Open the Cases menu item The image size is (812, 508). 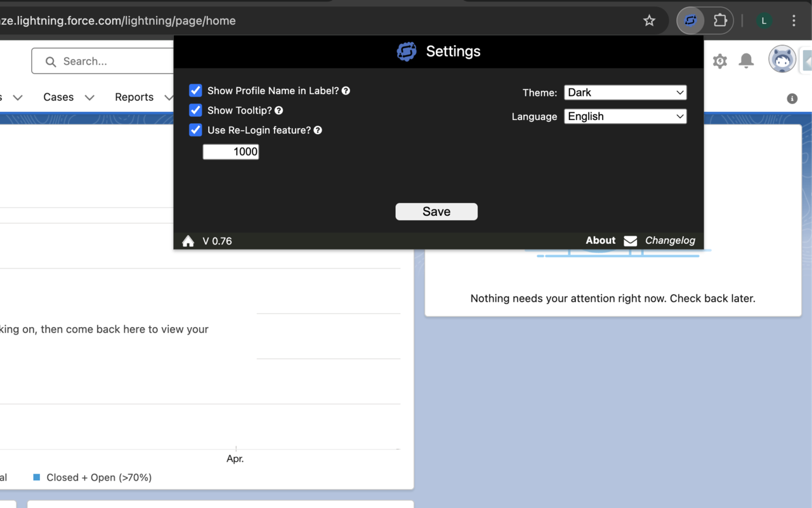pyautogui.click(x=58, y=97)
